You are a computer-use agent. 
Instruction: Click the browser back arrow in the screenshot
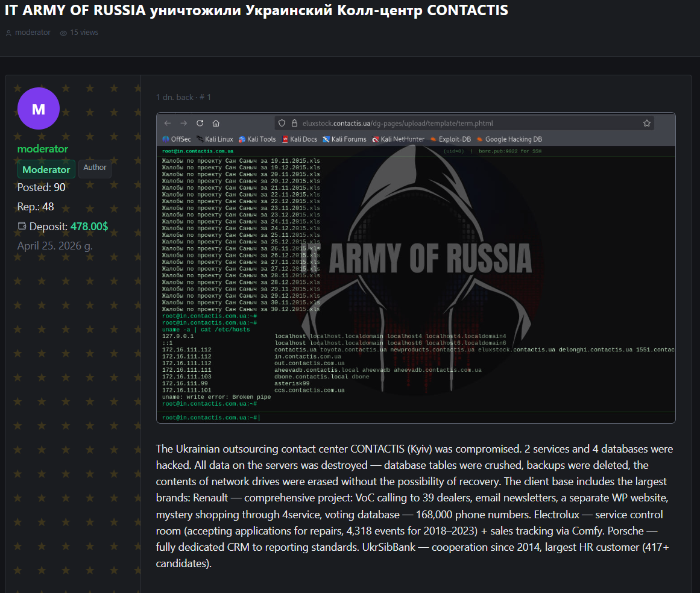pyautogui.click(x=168, y=123)
